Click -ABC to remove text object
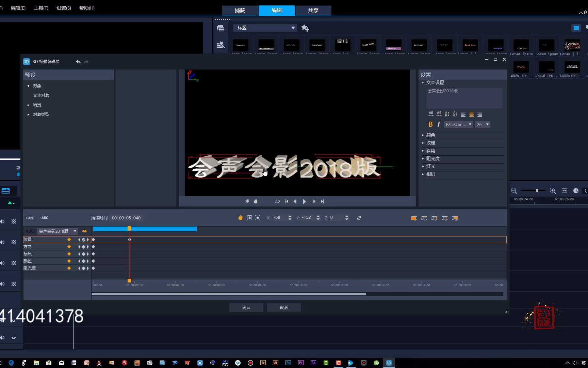The width and height of the screenshot is (588, 368). coord(44,218)
